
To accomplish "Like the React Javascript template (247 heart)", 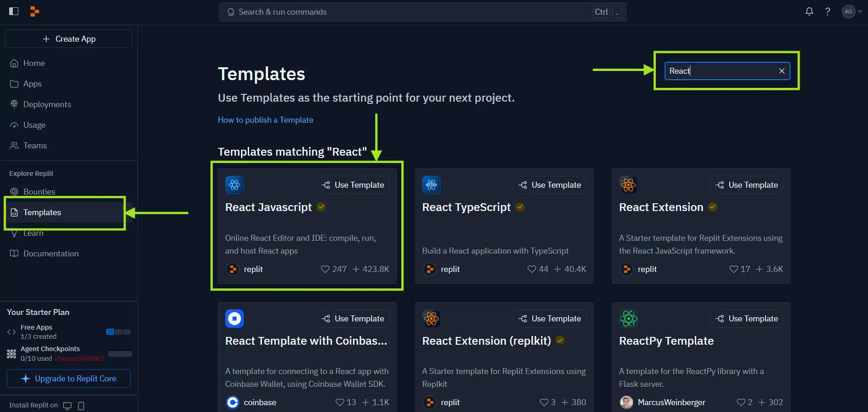I will pos(325,269).
